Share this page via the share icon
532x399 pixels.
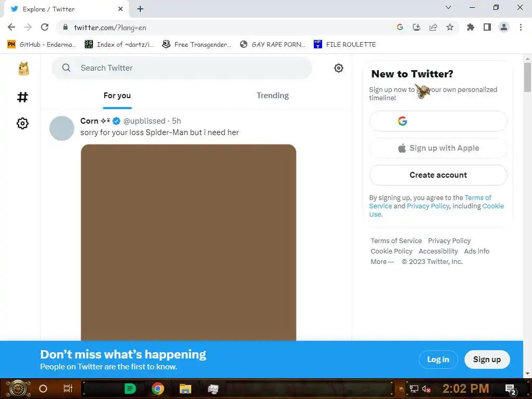[433, 27]
